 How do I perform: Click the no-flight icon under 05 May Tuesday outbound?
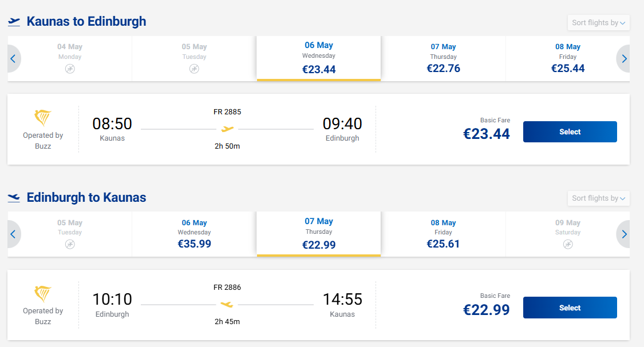coord(194,69)
